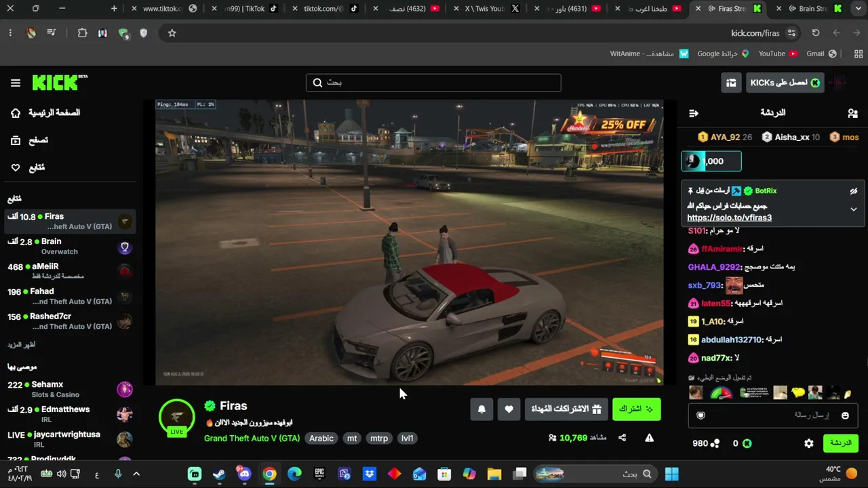This screenshot has width=868, height=488.
Task: Open a new browser tab
Action: [114, 9]
